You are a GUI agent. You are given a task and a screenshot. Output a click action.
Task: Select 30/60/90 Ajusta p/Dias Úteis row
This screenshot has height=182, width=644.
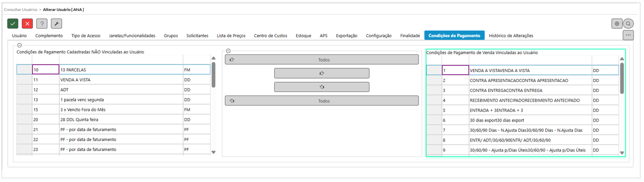(522, 150)
